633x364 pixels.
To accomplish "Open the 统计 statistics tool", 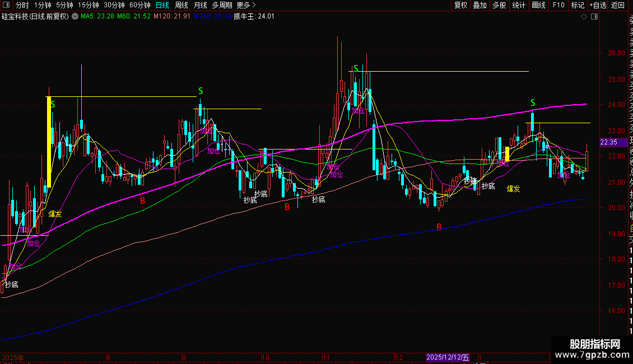I will tap(519, 5).
